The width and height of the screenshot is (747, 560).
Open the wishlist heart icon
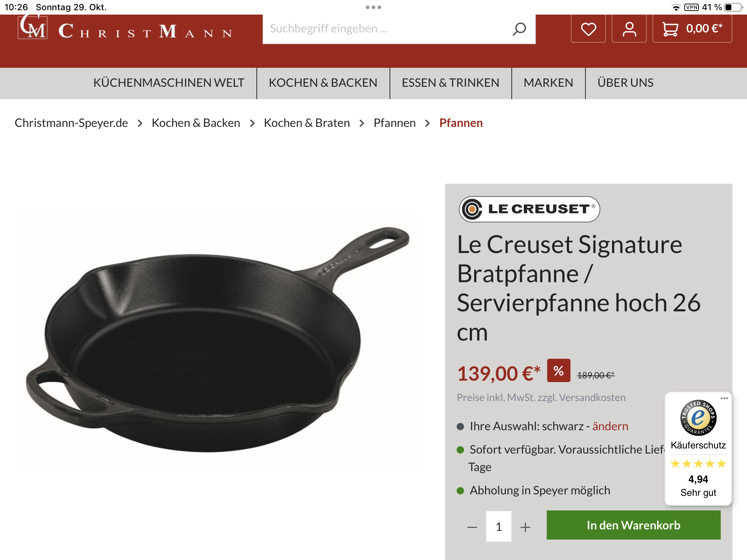click(588, 29)
